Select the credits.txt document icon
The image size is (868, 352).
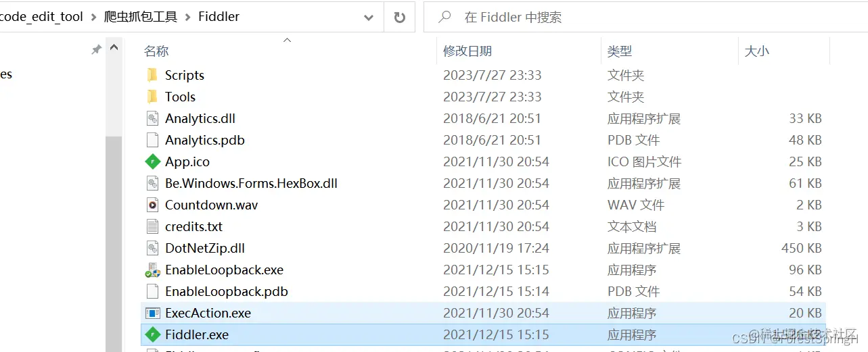point(153,226)
